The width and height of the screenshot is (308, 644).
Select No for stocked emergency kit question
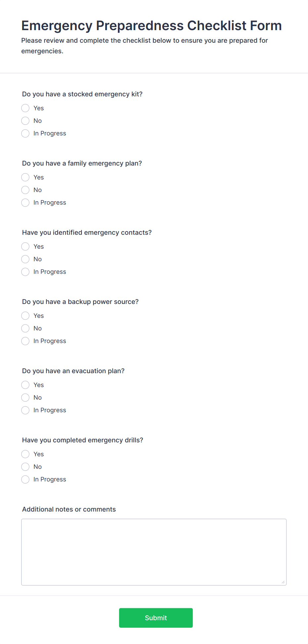pos(25,121)
